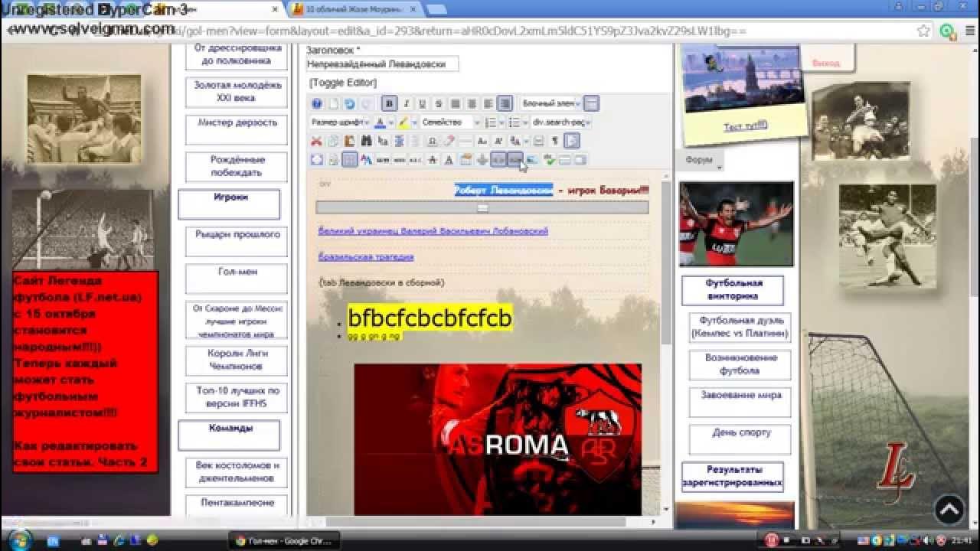This screenshot has width=980, height=551.
Task: Click the Заголовок title input field
Action: tap(382, 64)
